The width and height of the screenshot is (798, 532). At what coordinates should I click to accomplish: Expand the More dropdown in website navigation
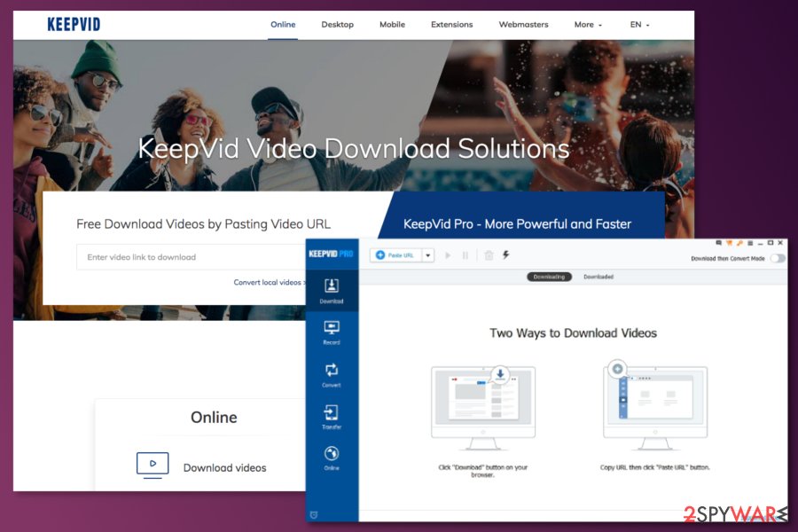(x=588, y=25)
